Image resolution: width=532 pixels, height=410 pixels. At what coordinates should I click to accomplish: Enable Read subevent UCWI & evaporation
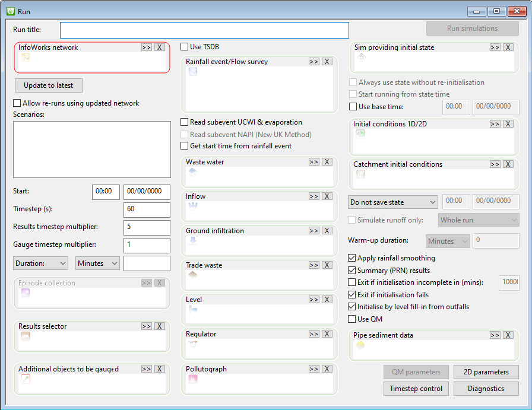(184, 122)
